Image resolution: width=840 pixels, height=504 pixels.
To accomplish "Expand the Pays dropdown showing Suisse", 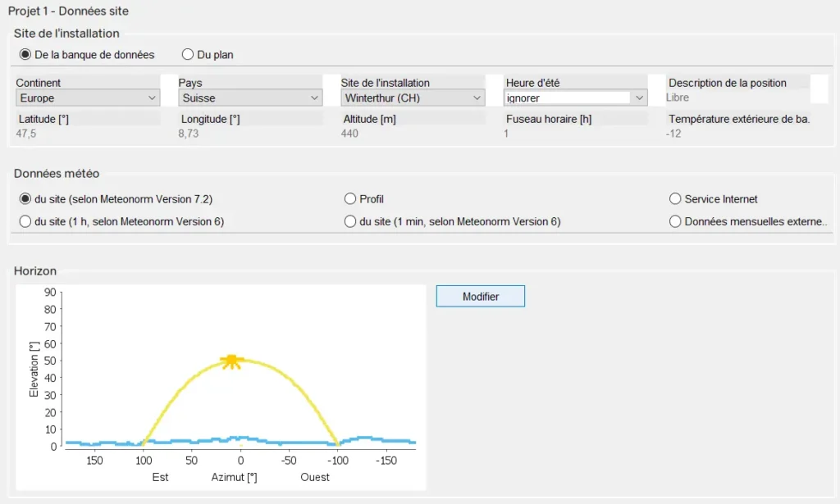I will (x=250, y=98).
